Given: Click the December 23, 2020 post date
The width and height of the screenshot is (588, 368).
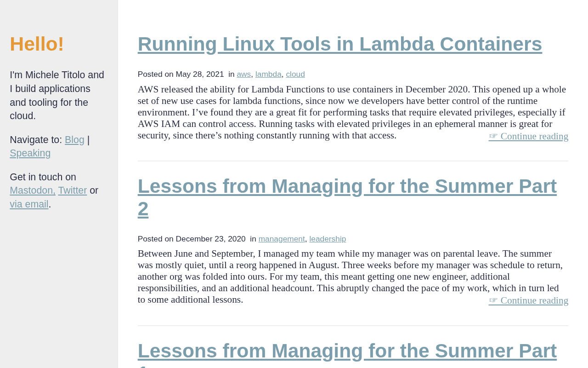Looking at the screenshot, I should point(210,239).
